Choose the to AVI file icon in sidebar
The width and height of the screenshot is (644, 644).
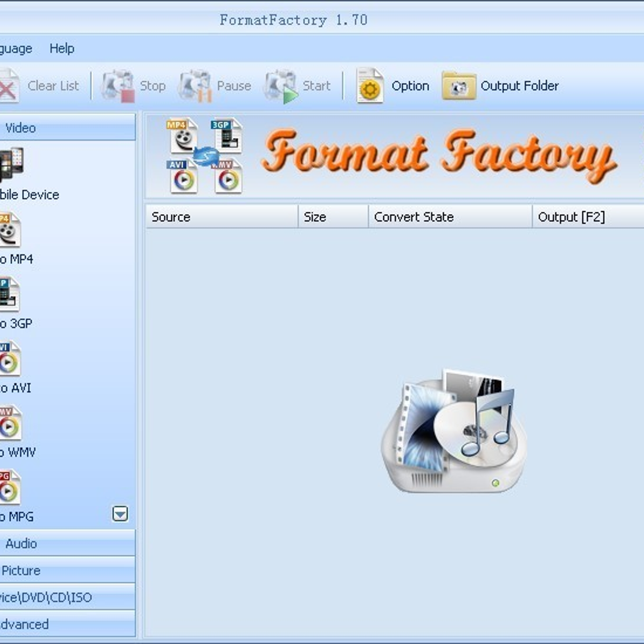point(10,358)
